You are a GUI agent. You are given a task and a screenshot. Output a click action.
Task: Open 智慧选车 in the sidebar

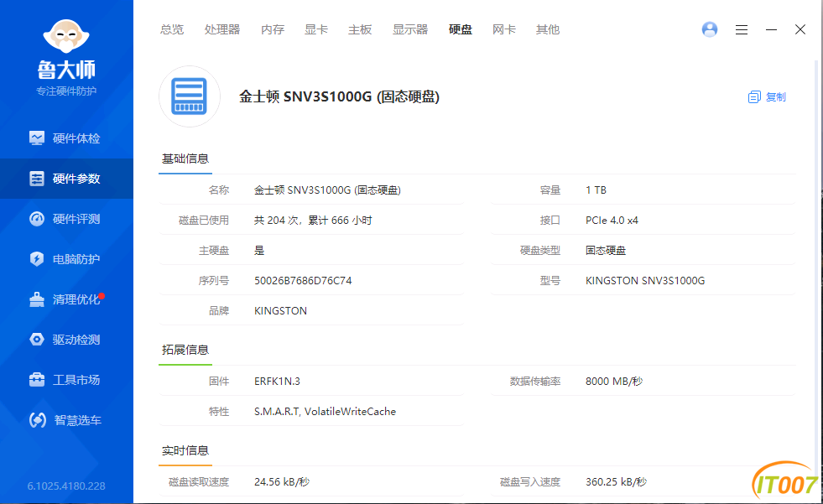[66, 420]
